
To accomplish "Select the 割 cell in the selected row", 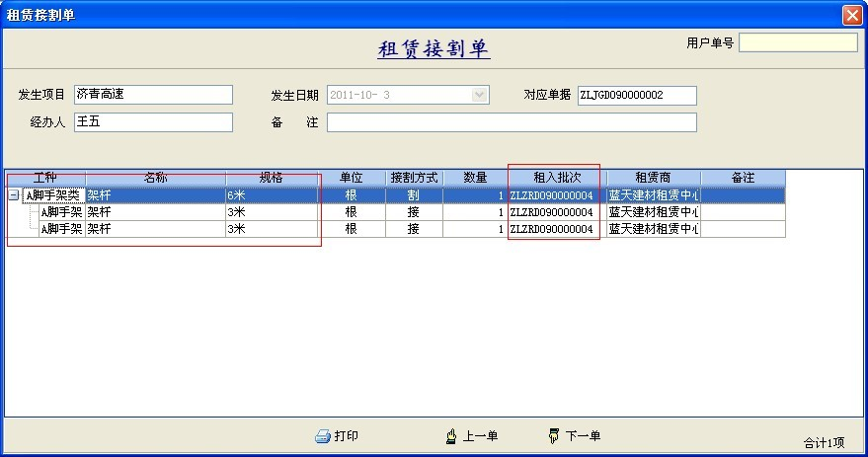I will [414, 195].
